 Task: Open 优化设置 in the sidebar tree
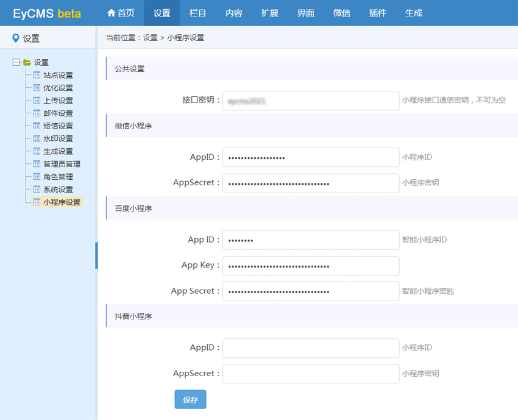coord(58,88)
